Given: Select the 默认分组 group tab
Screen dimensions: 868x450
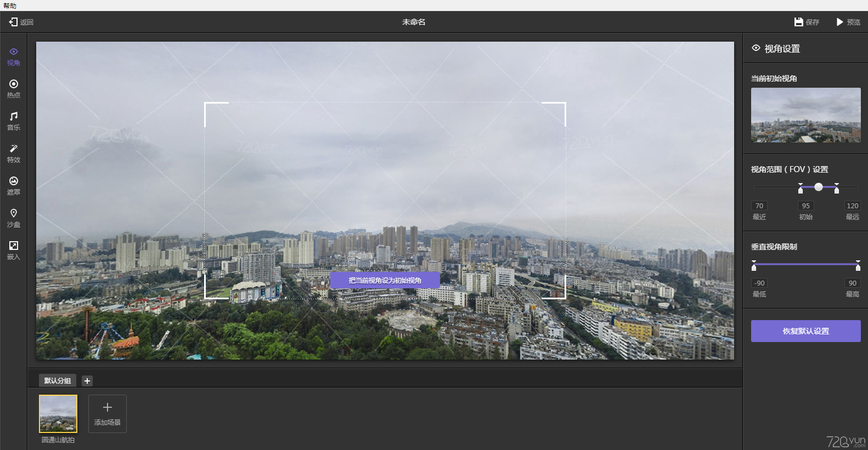Looking at the screenshot, I should 58,380.
